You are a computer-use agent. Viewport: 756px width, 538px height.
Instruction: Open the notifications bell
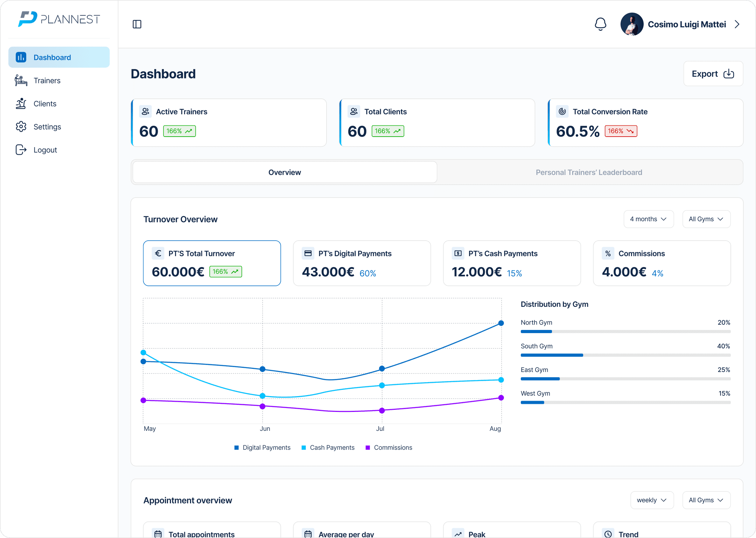click(600, 24)
